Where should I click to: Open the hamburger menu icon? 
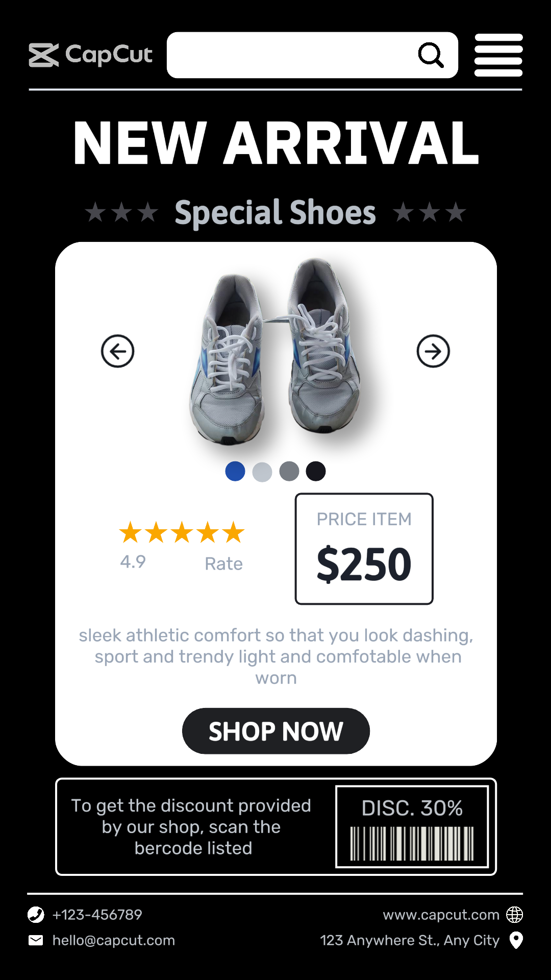pyautogui.click(x=498, y=55)
